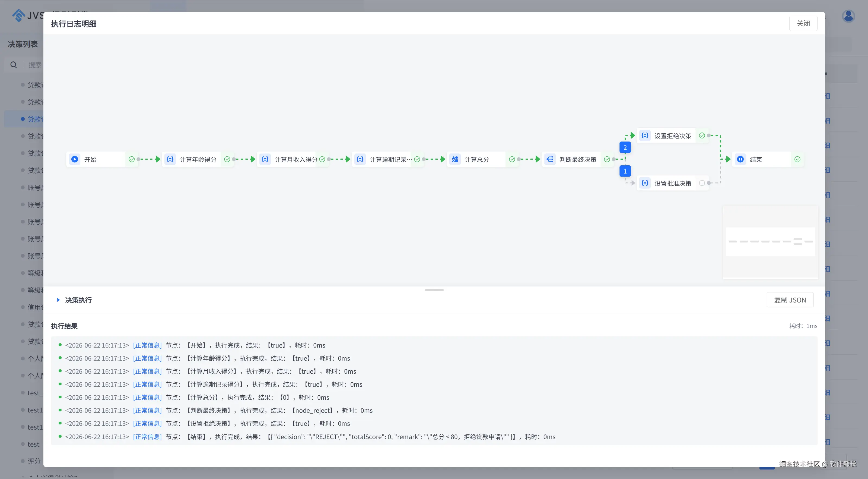Screen dimensions: 868x479
Task: Click the success checkmark on 计算年龄得分
Action: tap(227, 159)
